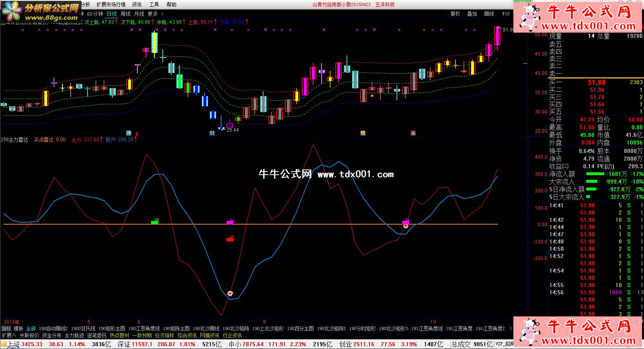Viewport: 644px width, 349px height.
Task: Click the green signal flag on zero line
Action: tap(154, 221)
